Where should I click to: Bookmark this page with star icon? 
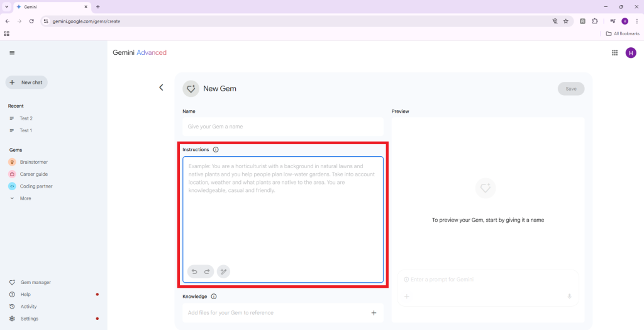(x=565, y=21)
